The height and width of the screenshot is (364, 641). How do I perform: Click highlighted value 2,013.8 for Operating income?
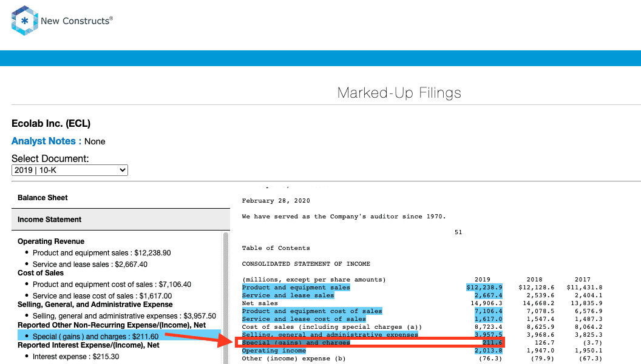coord(488,351)
